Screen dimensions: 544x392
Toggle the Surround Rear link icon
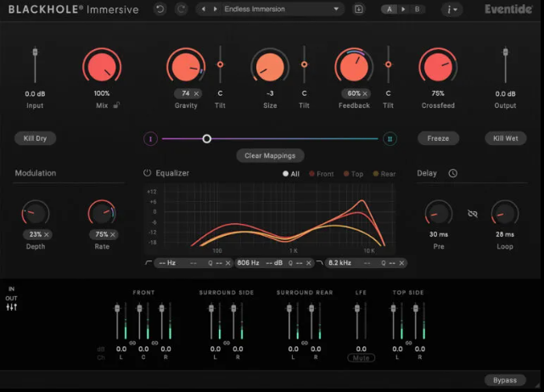point(305,343)
